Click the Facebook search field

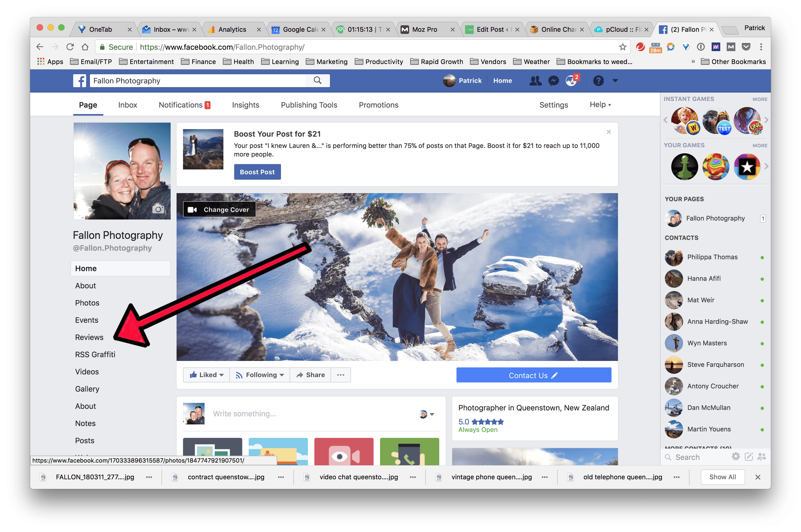pyautogui.click(x=197, y=80)
